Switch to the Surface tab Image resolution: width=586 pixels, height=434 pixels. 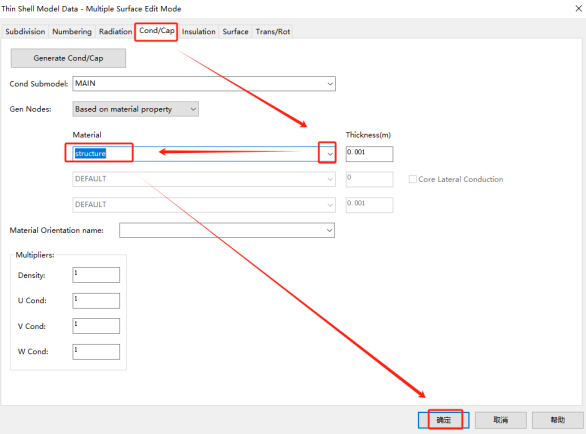pos(235,31)
